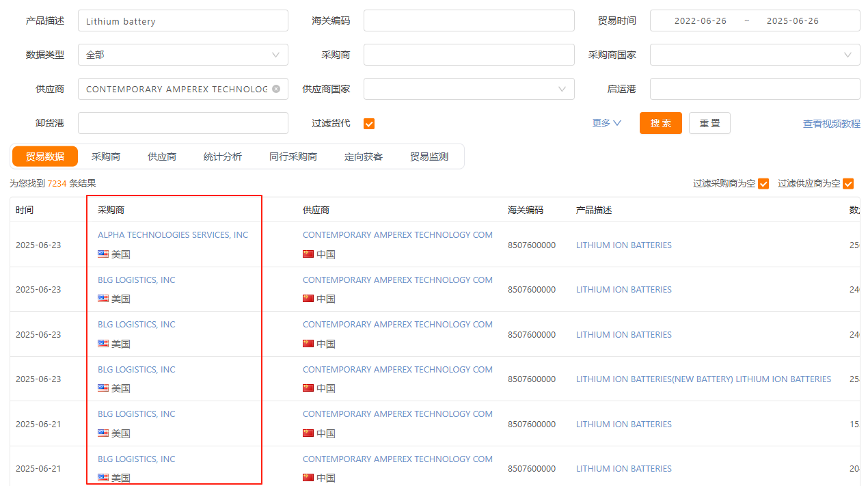Click the 7234 results count text
Viewport: 868px width, 486px height.
point(57,183)
